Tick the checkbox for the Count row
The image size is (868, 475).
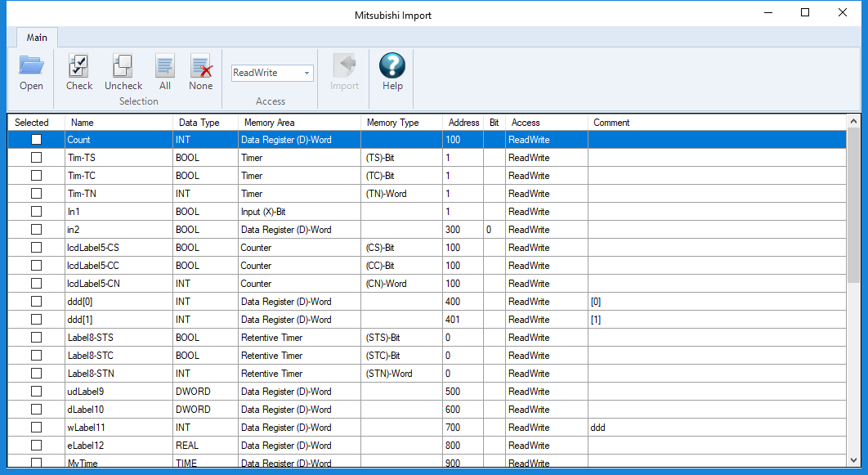tap(37, 140)
